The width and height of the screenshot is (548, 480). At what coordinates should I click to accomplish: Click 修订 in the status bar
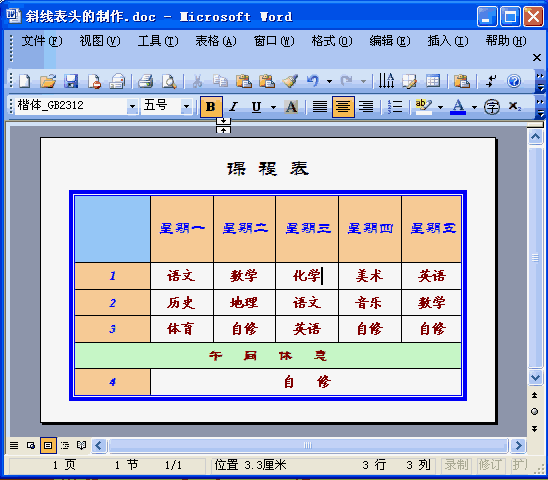pos(490,465)
